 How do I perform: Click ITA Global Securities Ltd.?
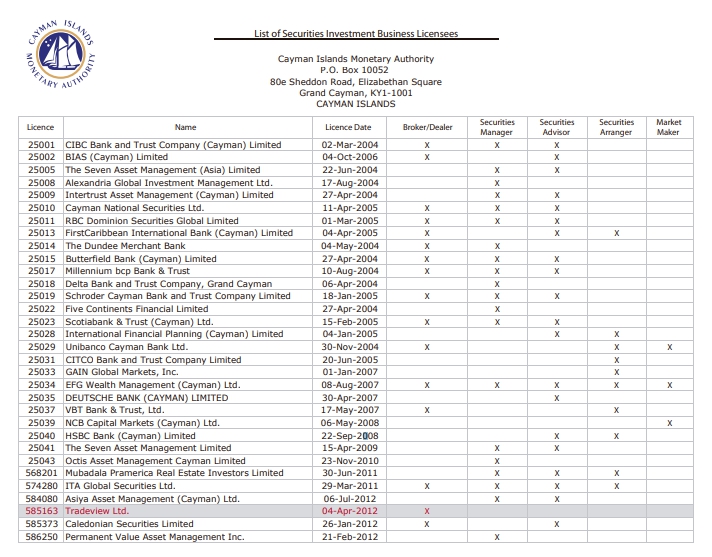pyautogui.click(x=120, y=486)
